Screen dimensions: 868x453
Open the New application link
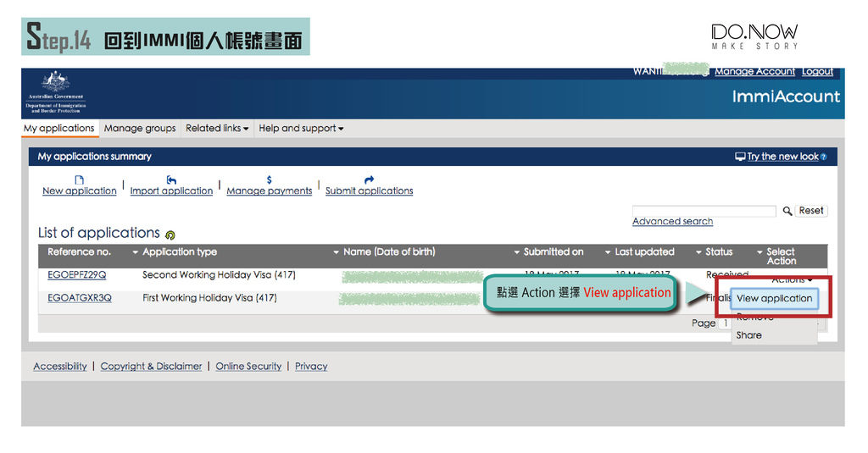79,191
